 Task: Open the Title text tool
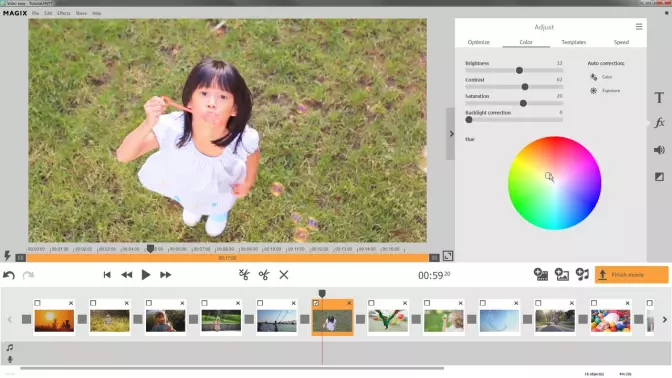[x=659, y=98]
